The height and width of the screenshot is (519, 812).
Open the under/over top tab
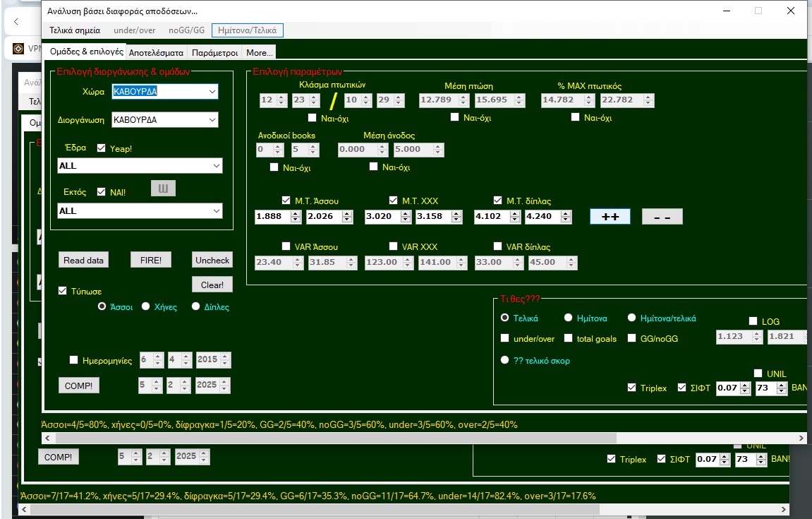click(x=134, y=30)
